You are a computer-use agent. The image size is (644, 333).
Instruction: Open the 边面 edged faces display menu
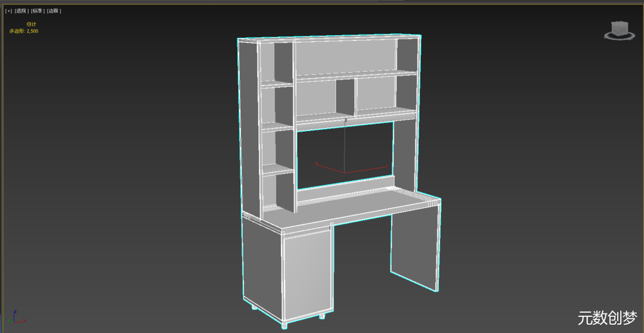[54, 11]
